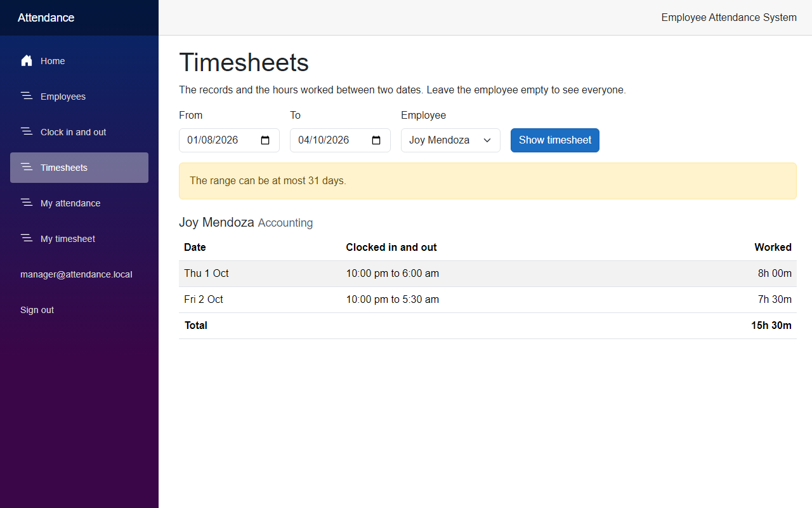
Task: Click the Attendance brand link
Action: click(x=46, y=18)
